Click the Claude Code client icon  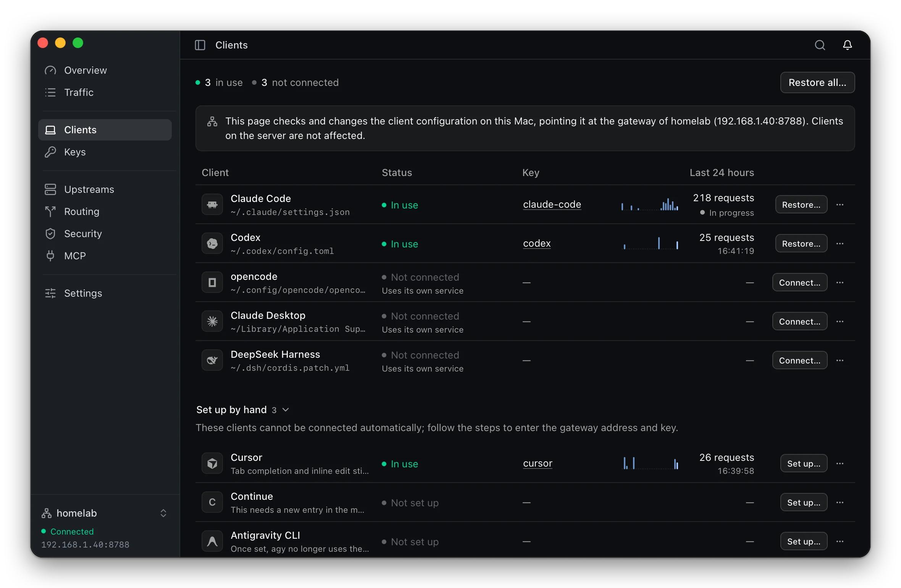click(212, 205)
